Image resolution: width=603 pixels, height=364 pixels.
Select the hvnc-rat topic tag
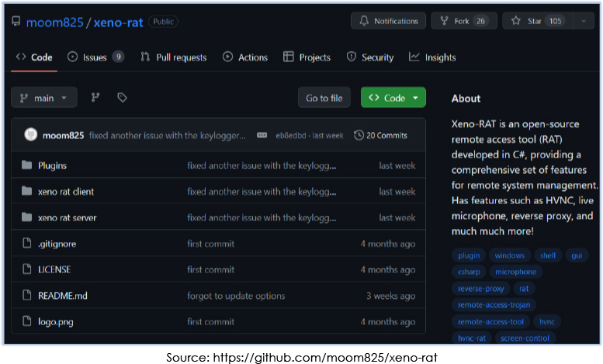click(472, 338)
